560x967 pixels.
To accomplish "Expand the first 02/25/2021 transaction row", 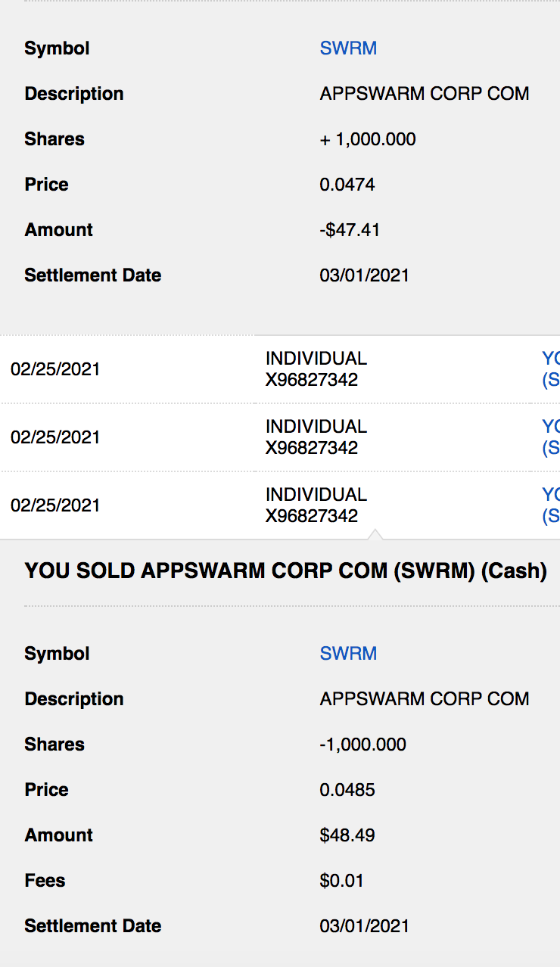I will coord(54,369).
